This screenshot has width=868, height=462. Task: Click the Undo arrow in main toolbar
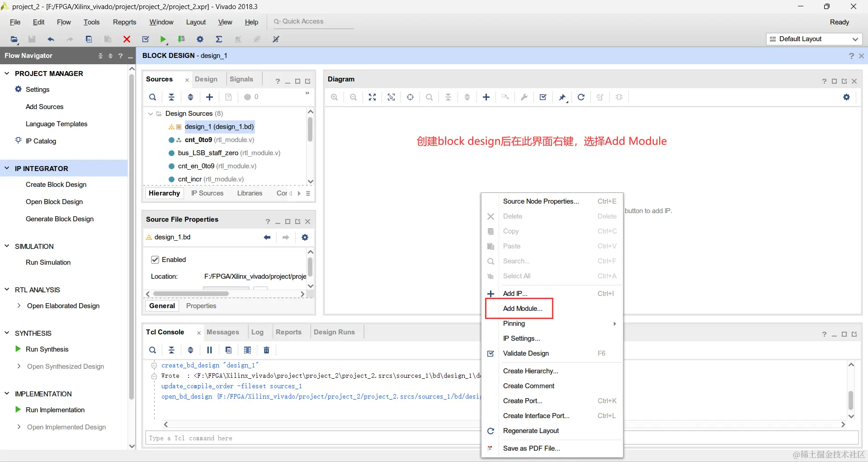[x=51, y=39]
